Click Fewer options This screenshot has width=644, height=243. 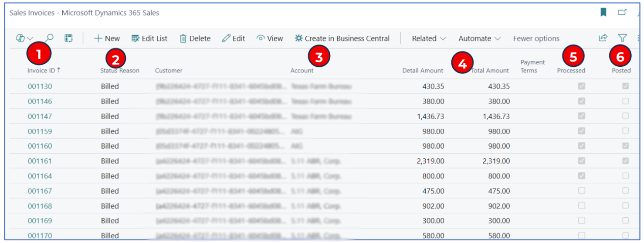(x=536, y=38)
